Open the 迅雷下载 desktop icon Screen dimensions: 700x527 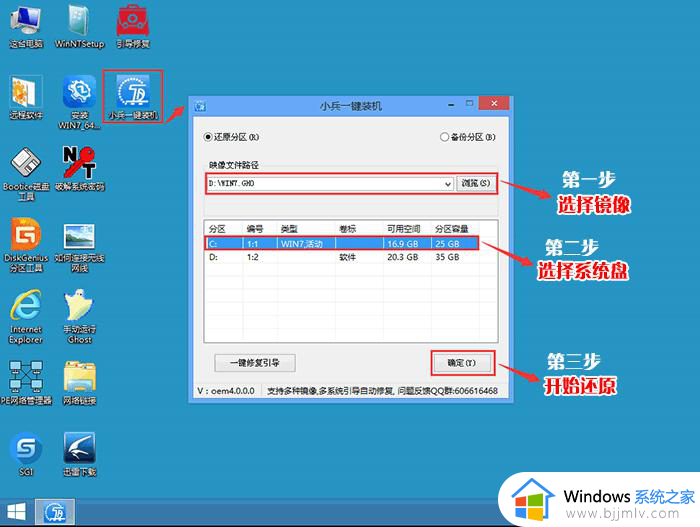point(79,454)
